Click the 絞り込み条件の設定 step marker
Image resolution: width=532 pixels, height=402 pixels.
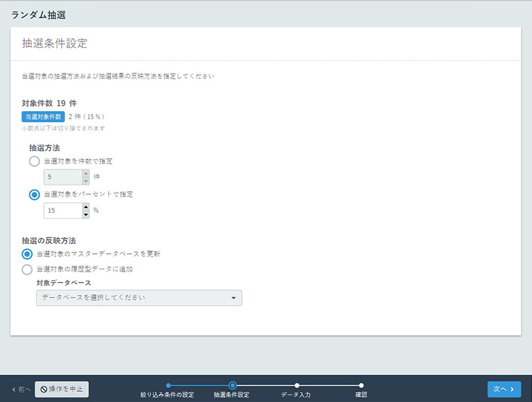pos(168,385)
